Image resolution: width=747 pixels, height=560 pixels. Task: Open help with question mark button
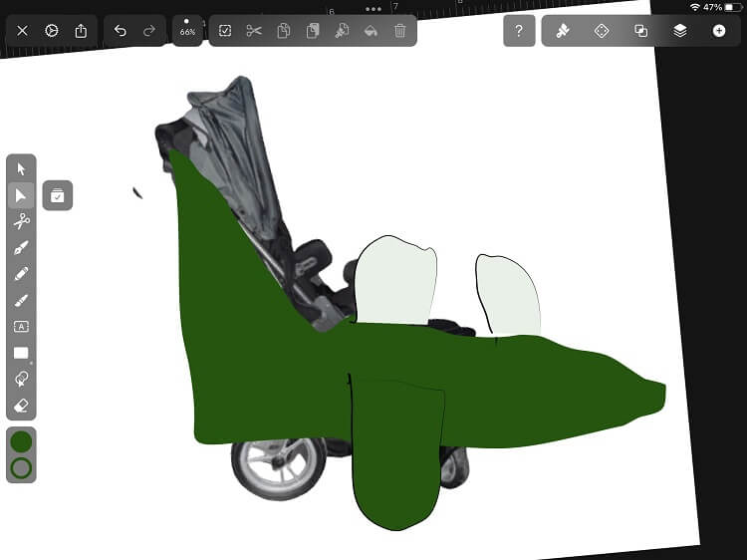pos(519,31)
